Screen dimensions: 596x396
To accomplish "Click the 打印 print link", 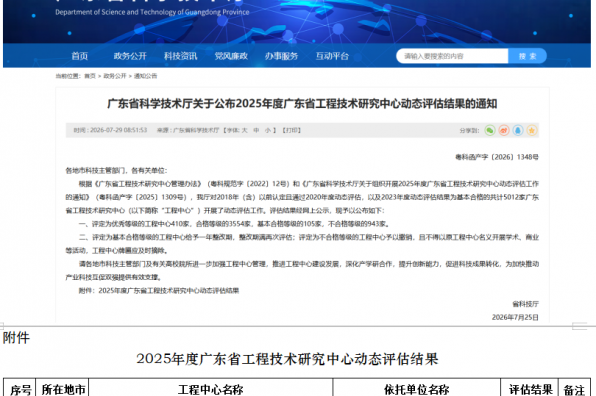I will [292, 130].
